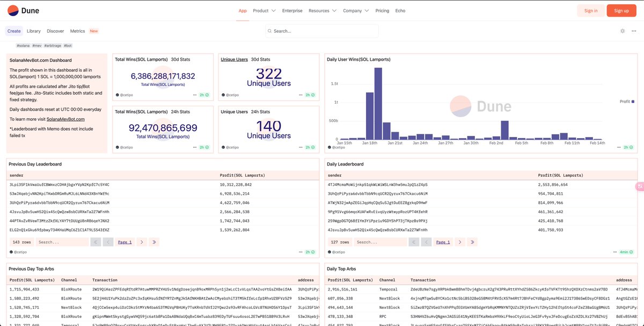The image size is (644, 326).
Task: Click the underlined Unique Users 30d title
Action: 234,60
